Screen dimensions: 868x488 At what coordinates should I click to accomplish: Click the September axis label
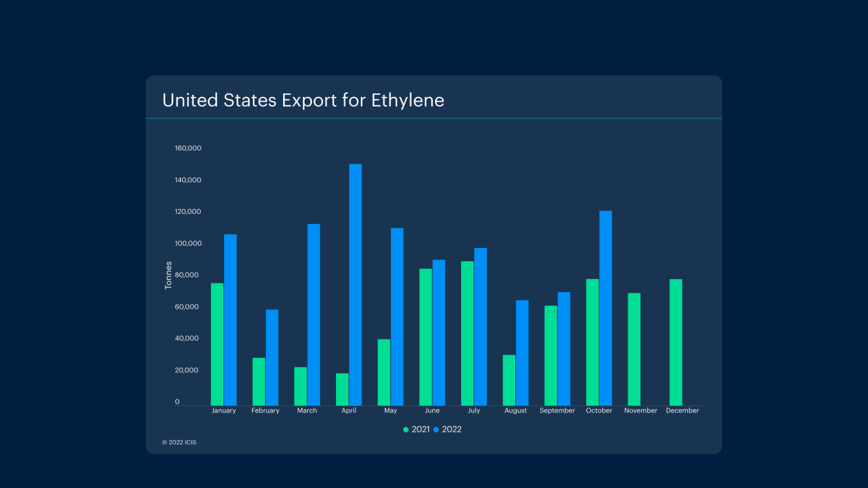557,410
